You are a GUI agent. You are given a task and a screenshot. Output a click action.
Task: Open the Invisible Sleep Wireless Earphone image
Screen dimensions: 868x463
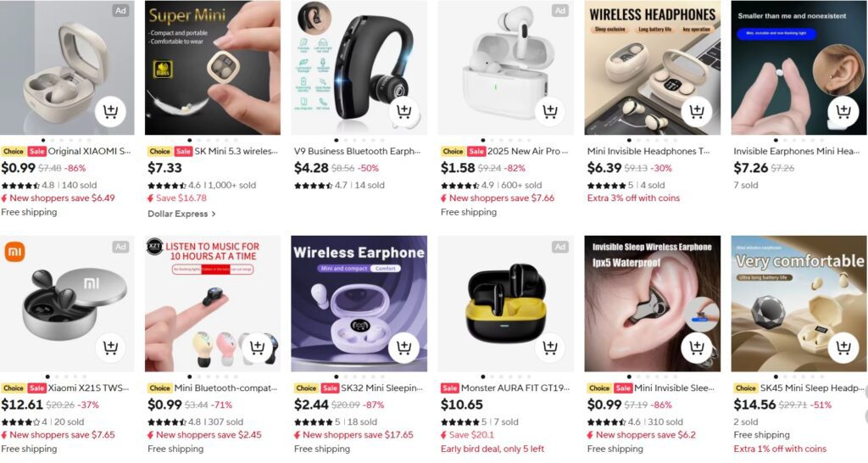tap(652, 304)
